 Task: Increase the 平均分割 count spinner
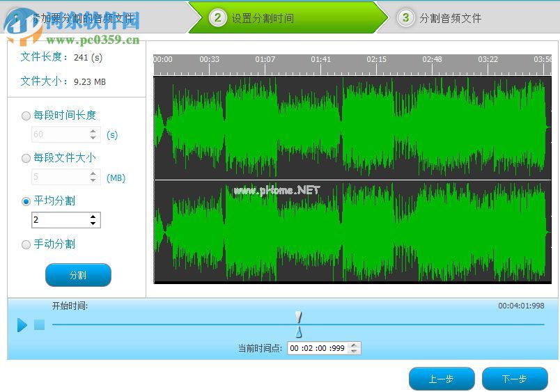93,217
